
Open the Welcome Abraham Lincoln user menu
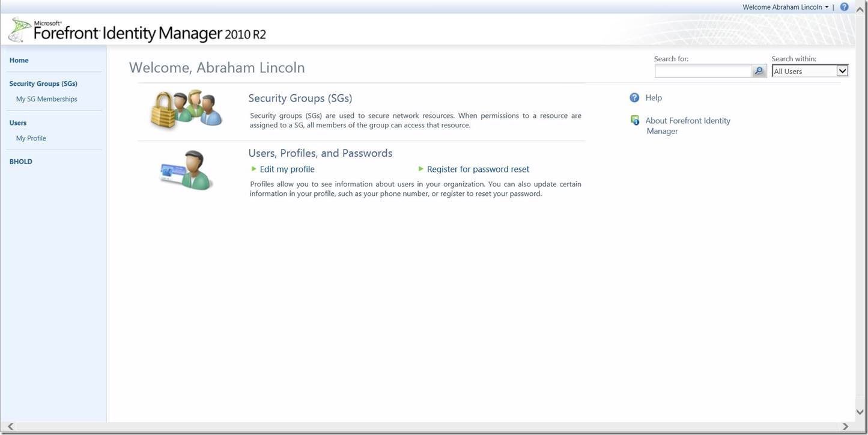786,7
